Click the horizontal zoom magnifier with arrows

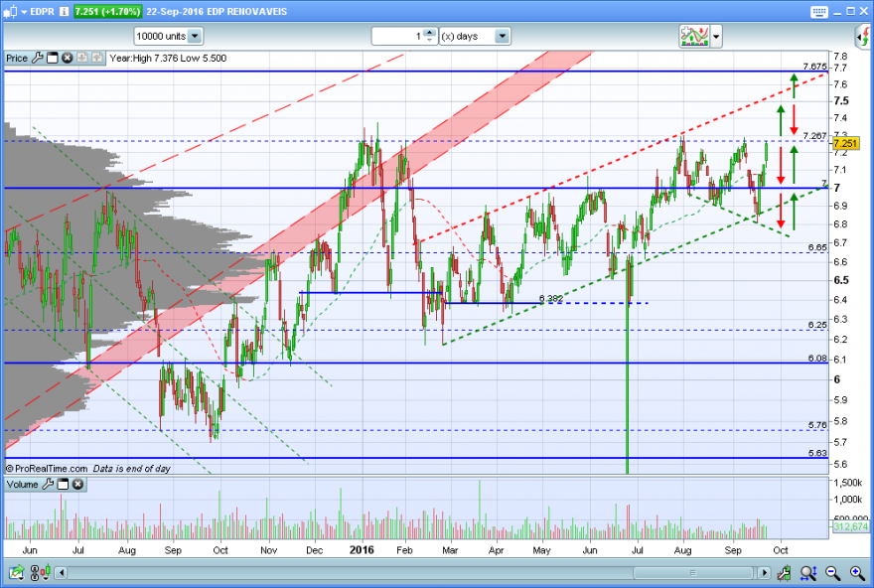point(808,572)
